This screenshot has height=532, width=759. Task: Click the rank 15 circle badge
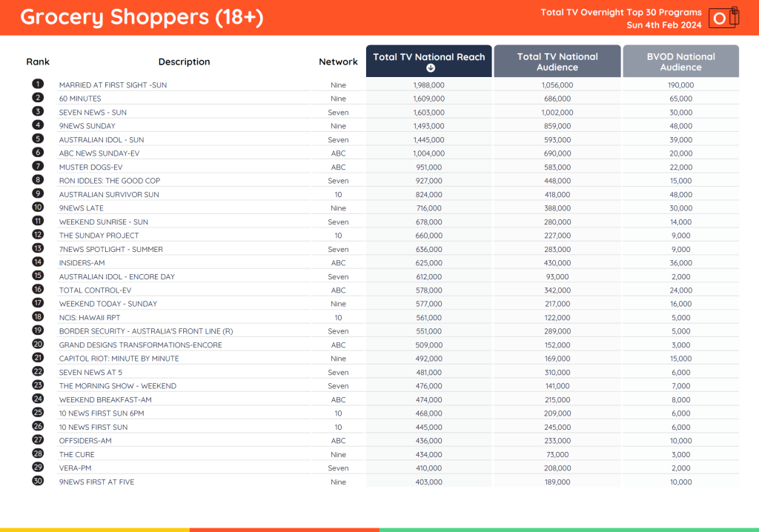(x=38, y=276)
